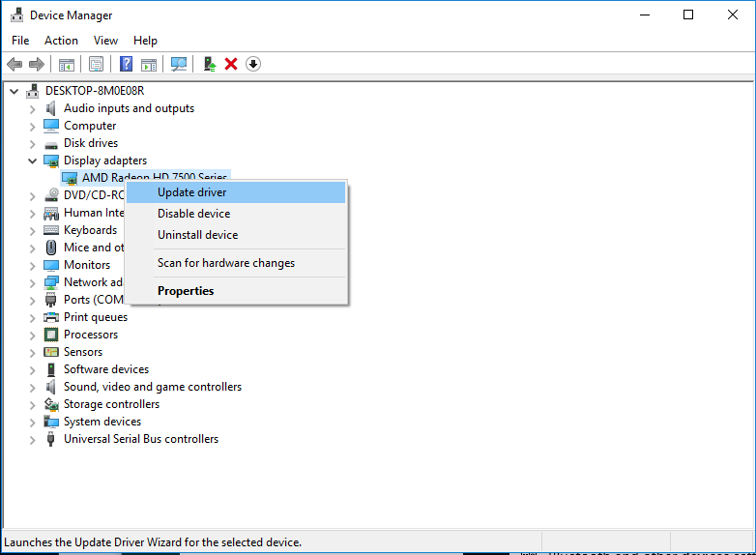Choose Update driver from context menu
The width and height of the screenshot is (756, 555).
(x=236, y=192)
